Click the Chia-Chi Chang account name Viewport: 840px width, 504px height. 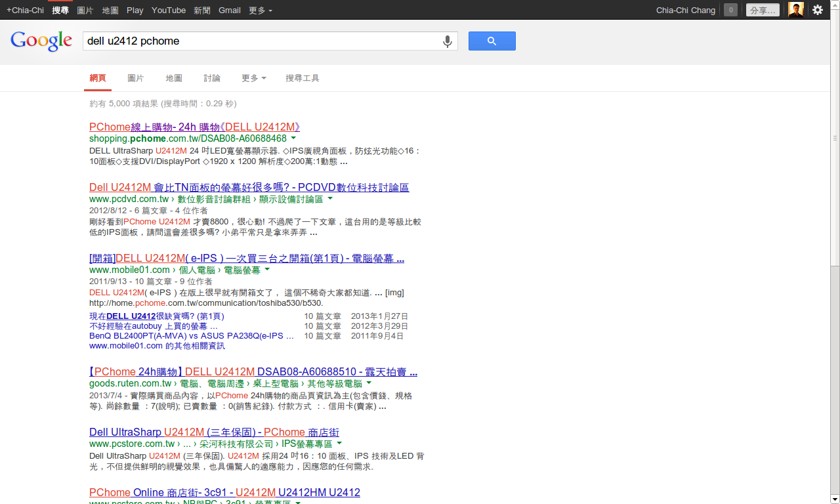pyautogui.click(x=686, y=10)
